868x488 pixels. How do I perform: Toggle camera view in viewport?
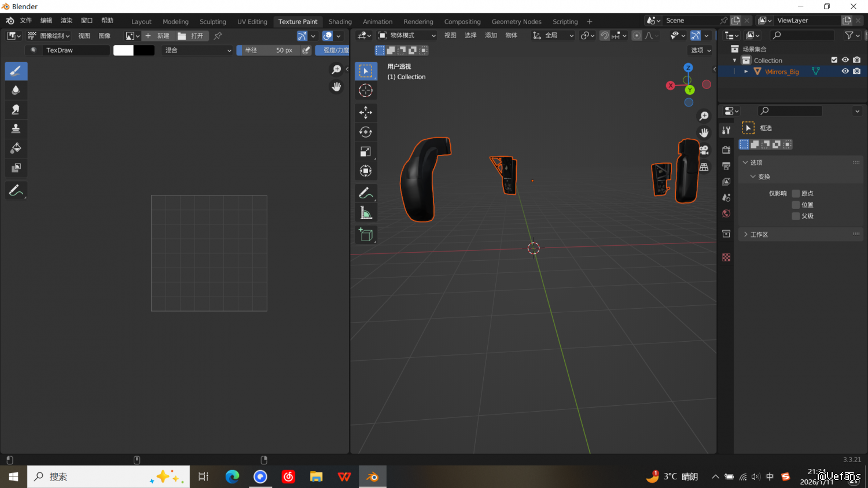704,150
